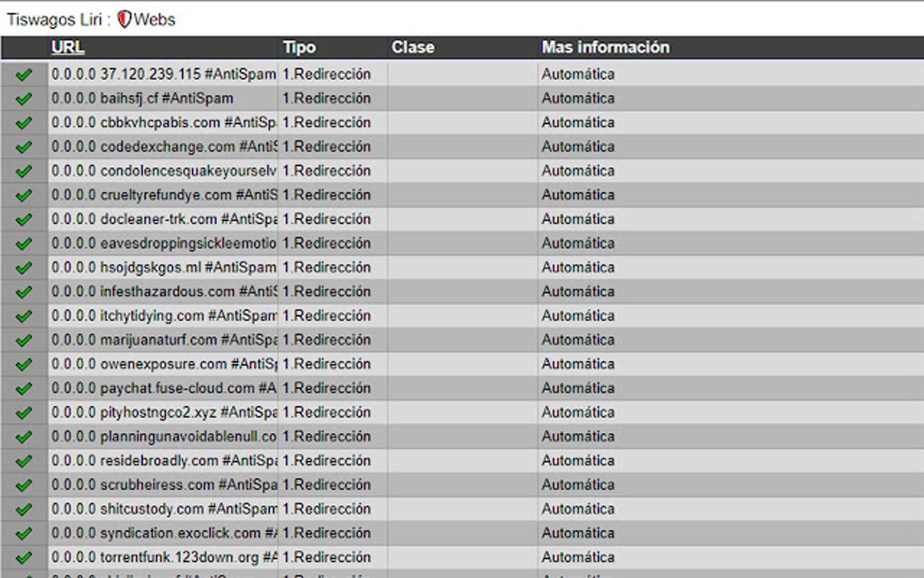Sort the list by URL column header

click(x=68, y=47)
